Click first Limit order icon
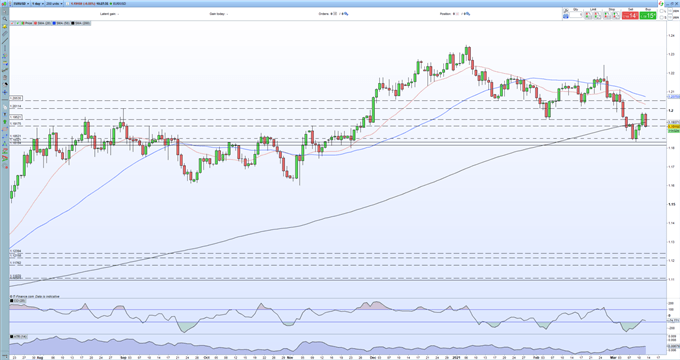Screen dimensions: 680x360 point(588,16)
